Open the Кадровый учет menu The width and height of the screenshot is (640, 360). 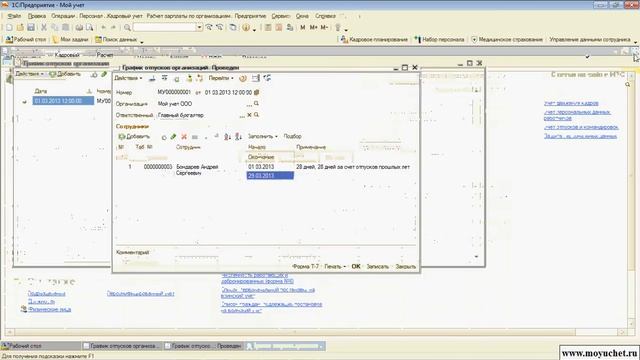[124, 16]
